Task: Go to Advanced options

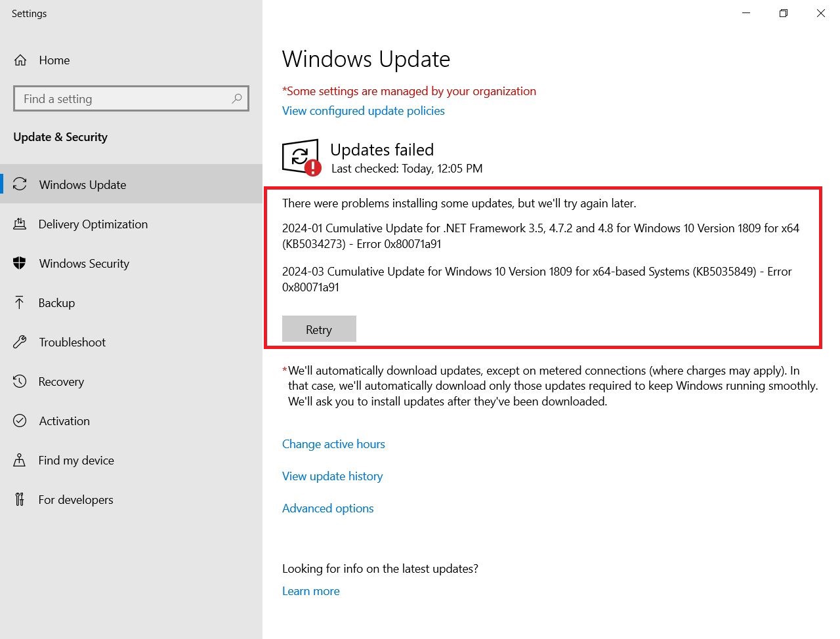Action: [x=327, y=508]
